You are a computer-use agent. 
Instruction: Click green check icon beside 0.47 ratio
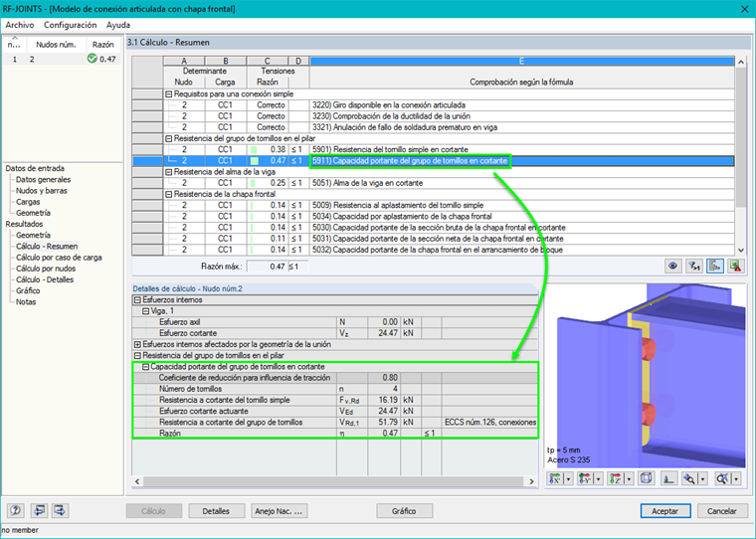click(x=92, y=59)
